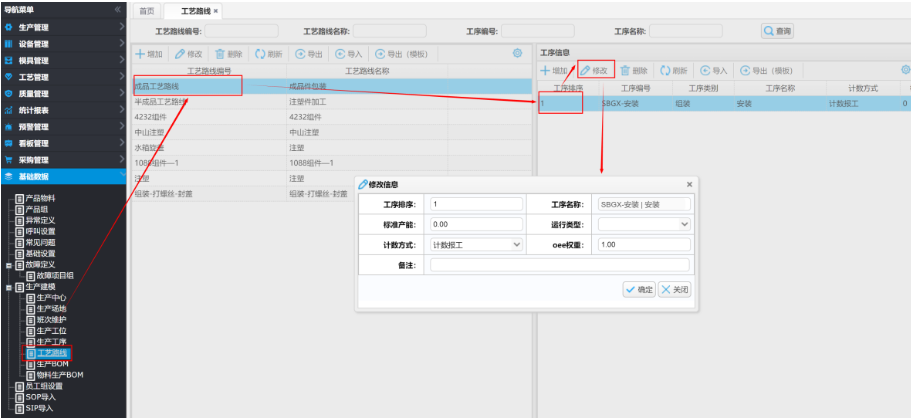Image resolution: width=913 pixels, height=420 pixels.
Task: Click the 查询 search button
Action: 777,31
